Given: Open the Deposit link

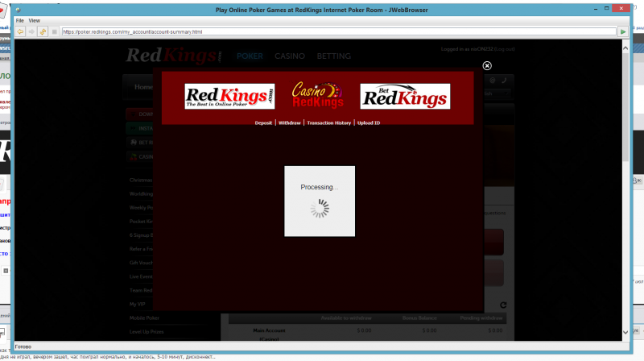Looking at the screenshot, I should click(263, 122).
